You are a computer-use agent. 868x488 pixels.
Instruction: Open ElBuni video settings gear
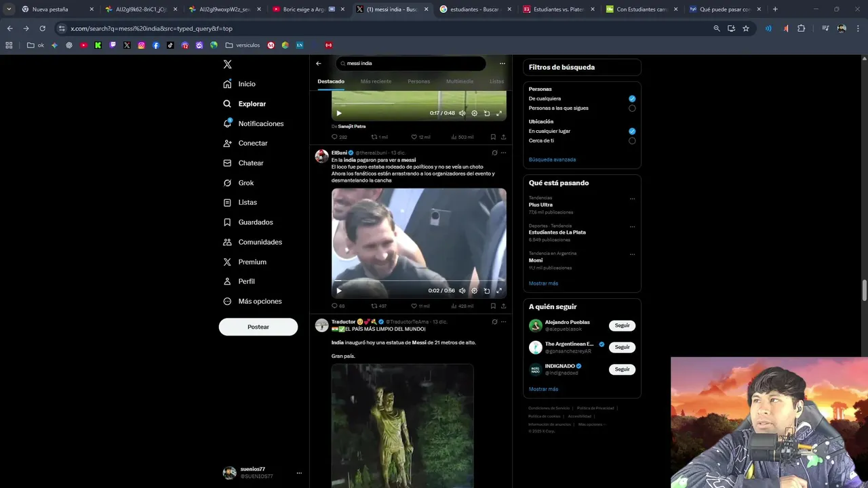475,291
